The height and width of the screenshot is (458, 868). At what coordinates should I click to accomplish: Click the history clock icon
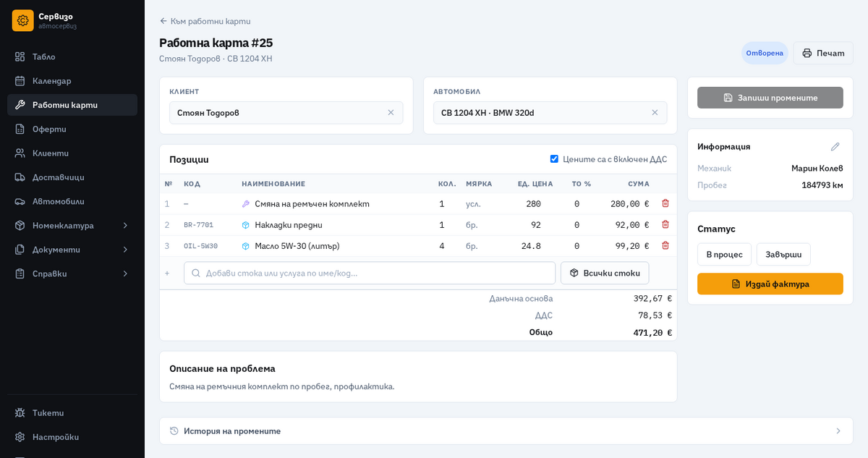(174, 431)
